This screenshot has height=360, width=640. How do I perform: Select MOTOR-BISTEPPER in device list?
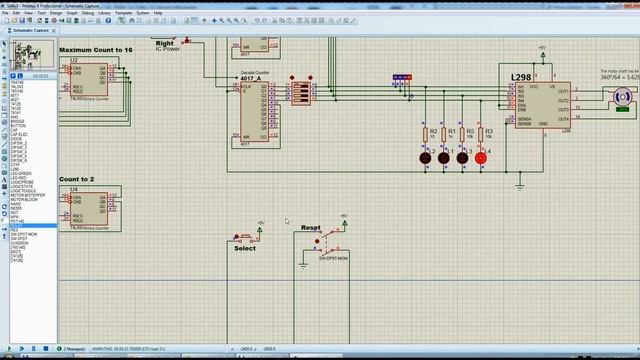tap(28, 195)
